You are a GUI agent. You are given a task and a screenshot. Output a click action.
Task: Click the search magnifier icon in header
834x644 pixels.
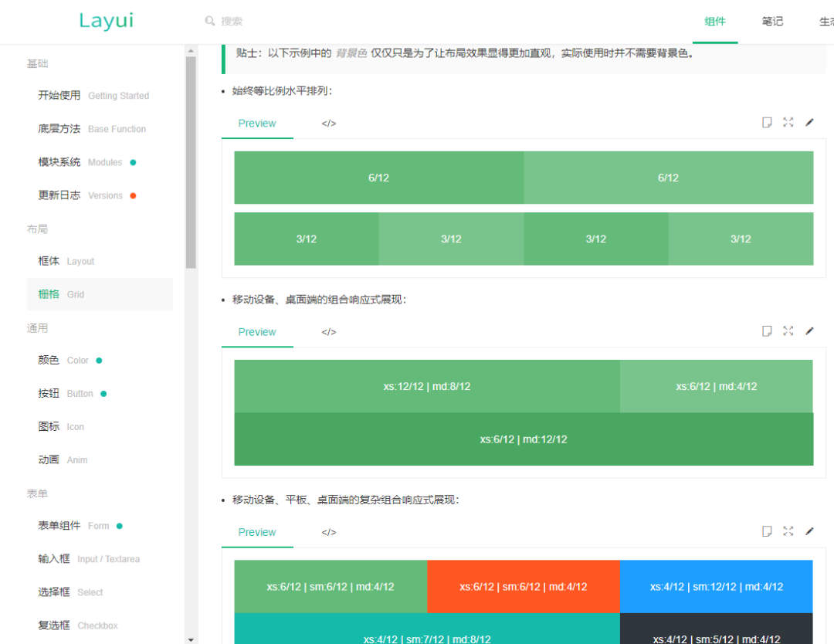coord(210,22)
